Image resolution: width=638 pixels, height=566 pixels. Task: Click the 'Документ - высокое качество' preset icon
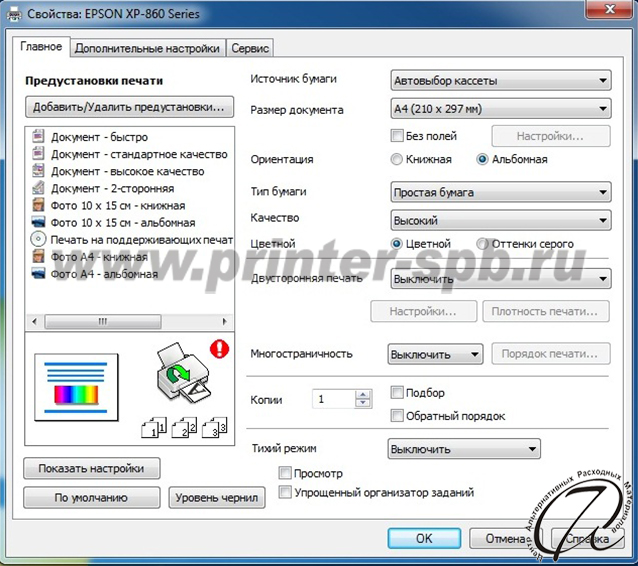(38, 170)
